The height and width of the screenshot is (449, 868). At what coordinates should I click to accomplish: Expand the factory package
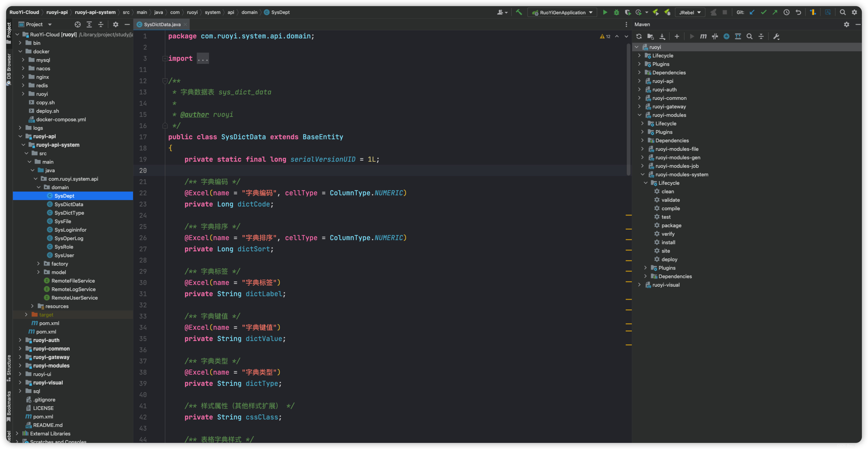(x=38, y=263)
